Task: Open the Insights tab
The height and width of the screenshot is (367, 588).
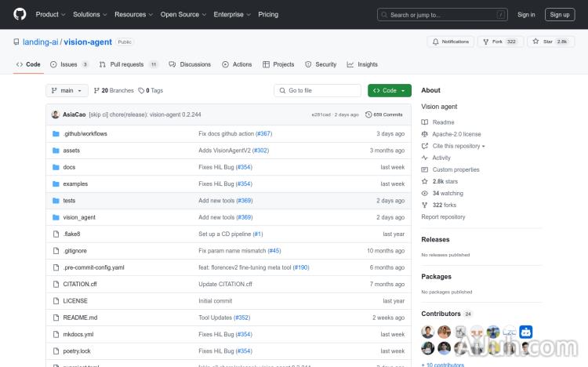Action: point(362,64)
